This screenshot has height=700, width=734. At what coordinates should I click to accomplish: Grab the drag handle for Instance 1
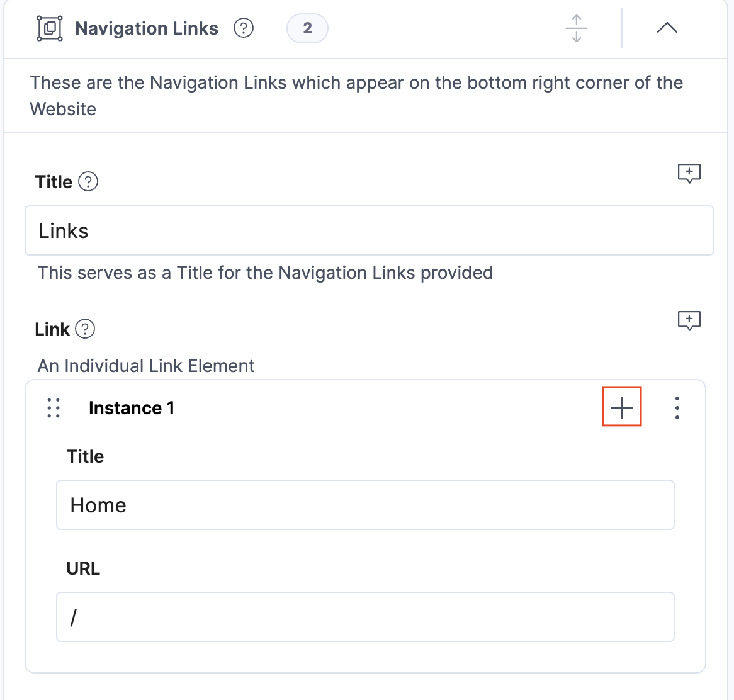(x=54, y=408)
